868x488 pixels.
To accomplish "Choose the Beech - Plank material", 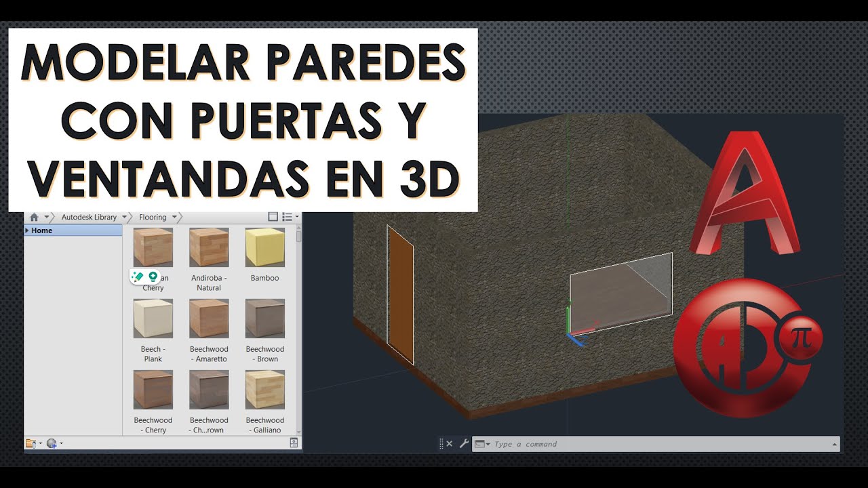I will pos(153,319).
